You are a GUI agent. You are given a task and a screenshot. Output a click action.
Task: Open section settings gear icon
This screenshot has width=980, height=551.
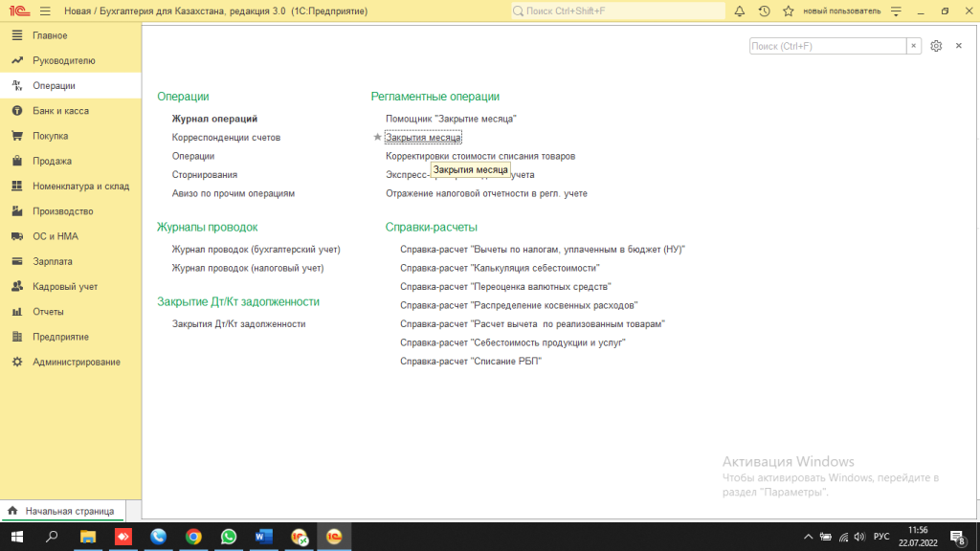936,46
